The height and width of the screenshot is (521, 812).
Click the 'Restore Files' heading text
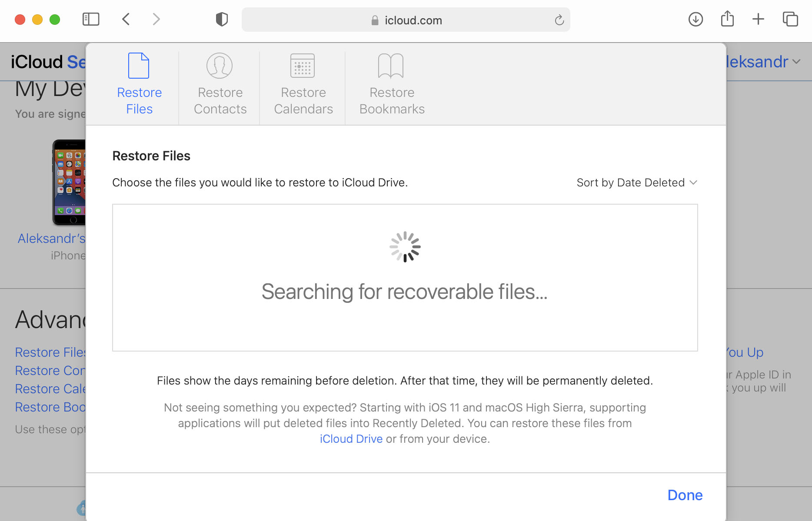coord(151,156)
